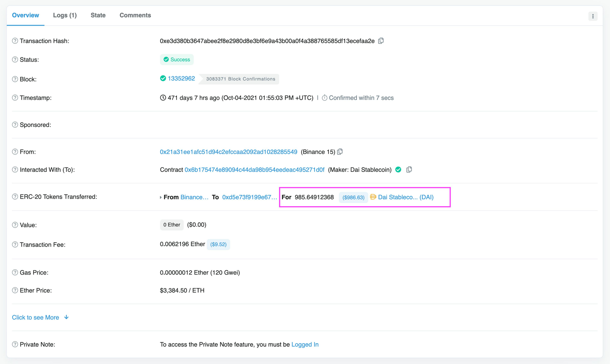Click the gas price 0.00000012 Ether (120 Gwei)

pos(200,272)
